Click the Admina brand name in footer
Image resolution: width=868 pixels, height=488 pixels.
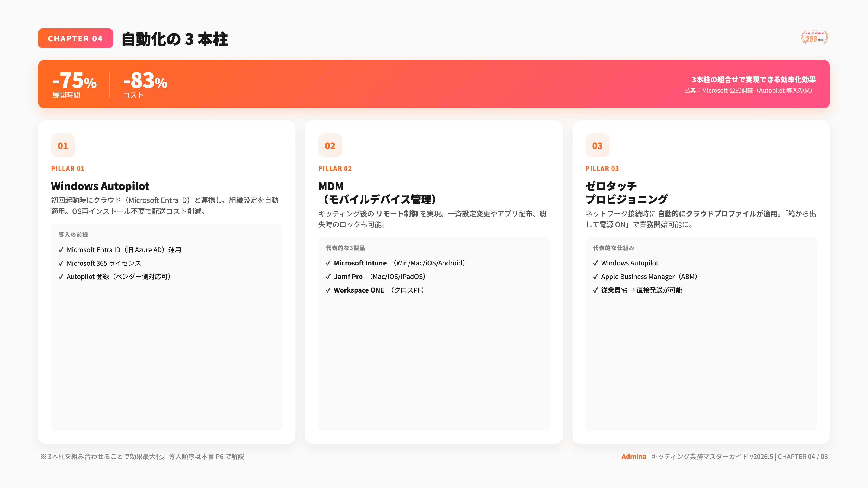[634, 457]
